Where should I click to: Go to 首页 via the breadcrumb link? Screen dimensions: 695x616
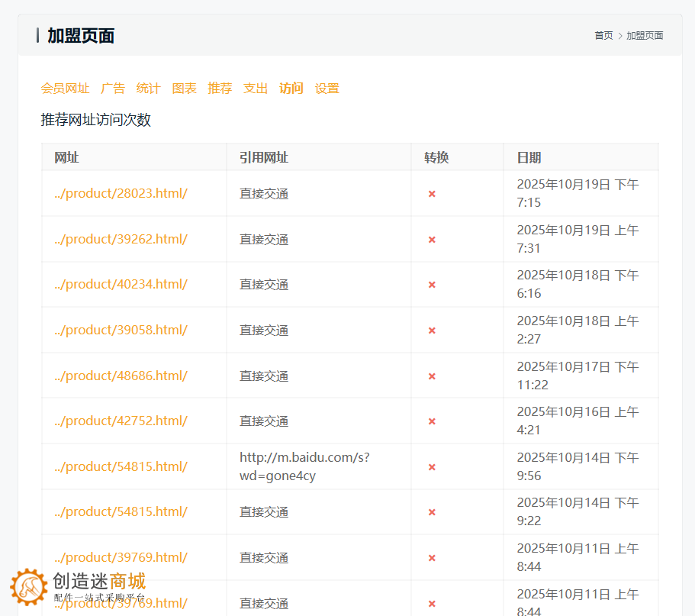click(x=603, y=34)
